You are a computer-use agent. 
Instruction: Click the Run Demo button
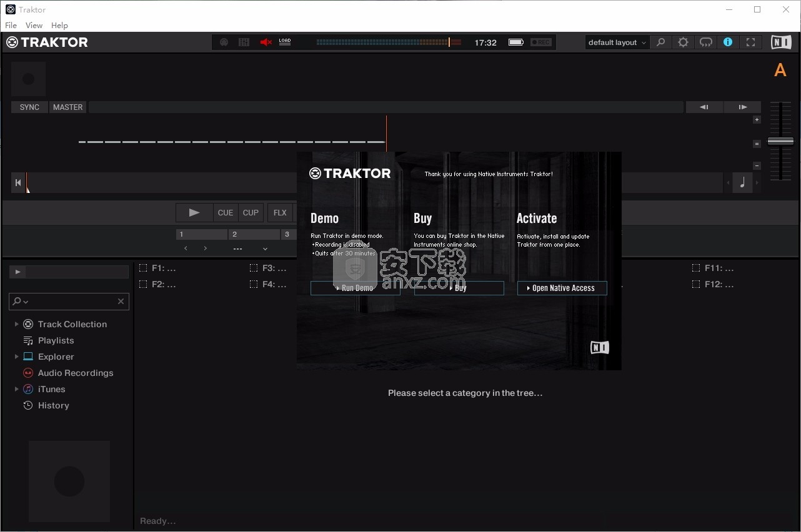pos(355,288)
